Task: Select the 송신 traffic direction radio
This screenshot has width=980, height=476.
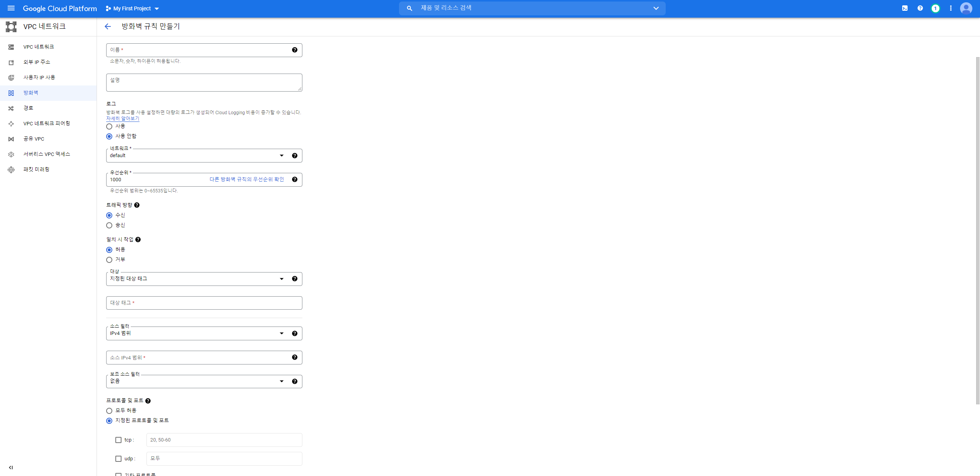Action: tap(109, 225)
